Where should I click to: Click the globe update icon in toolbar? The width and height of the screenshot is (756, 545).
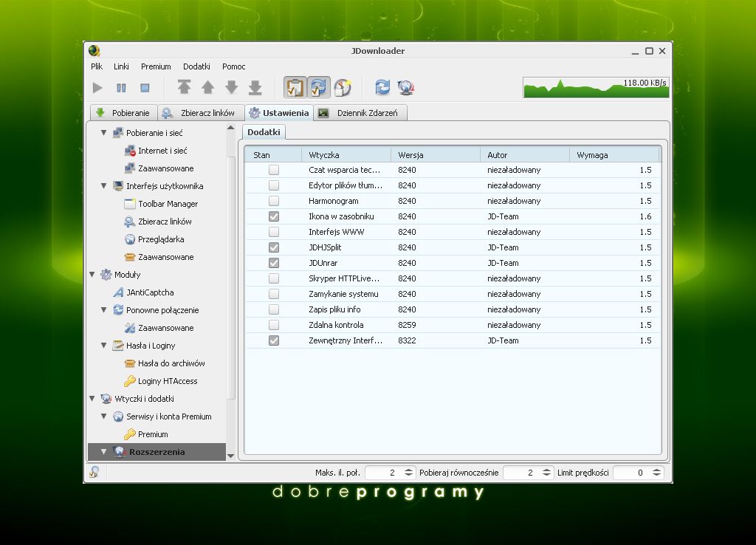pos(406,87)
